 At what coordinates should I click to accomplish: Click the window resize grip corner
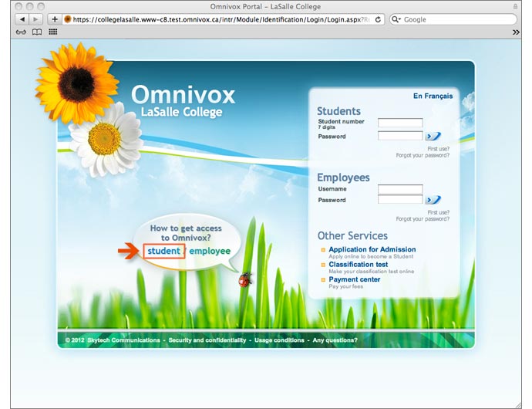(x=518, y=405)
